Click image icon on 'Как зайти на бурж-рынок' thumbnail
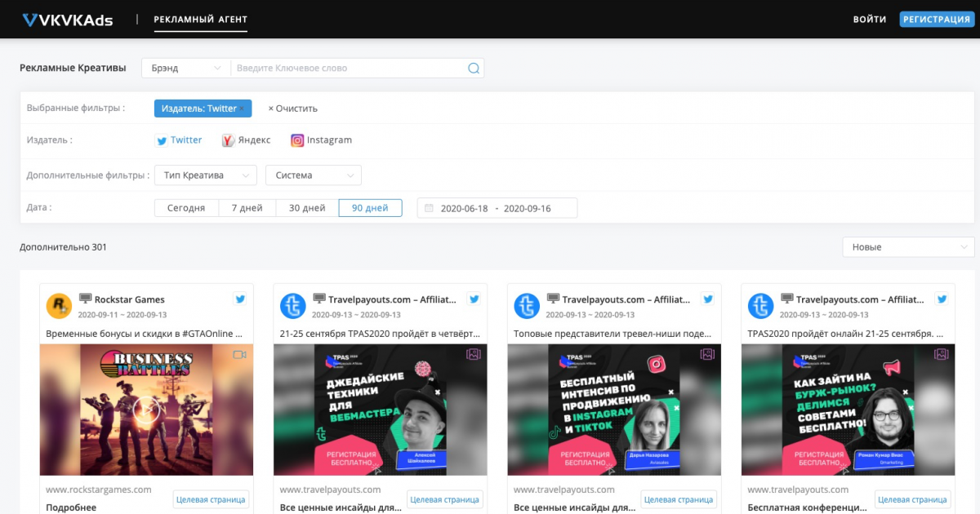Viewport: 980px width, 514px height. pos(942,355)
